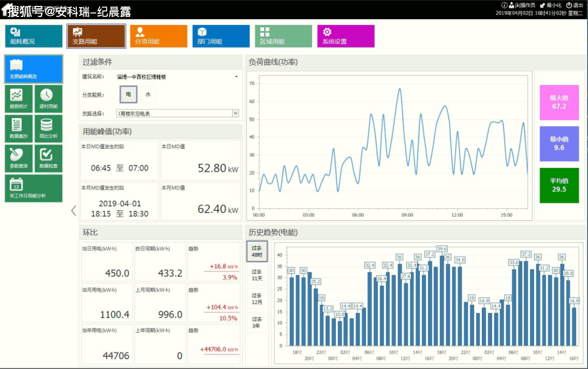Collapse the left panel with arrow
Viewport: 588px width, 369px height.
tap(74, 210)
